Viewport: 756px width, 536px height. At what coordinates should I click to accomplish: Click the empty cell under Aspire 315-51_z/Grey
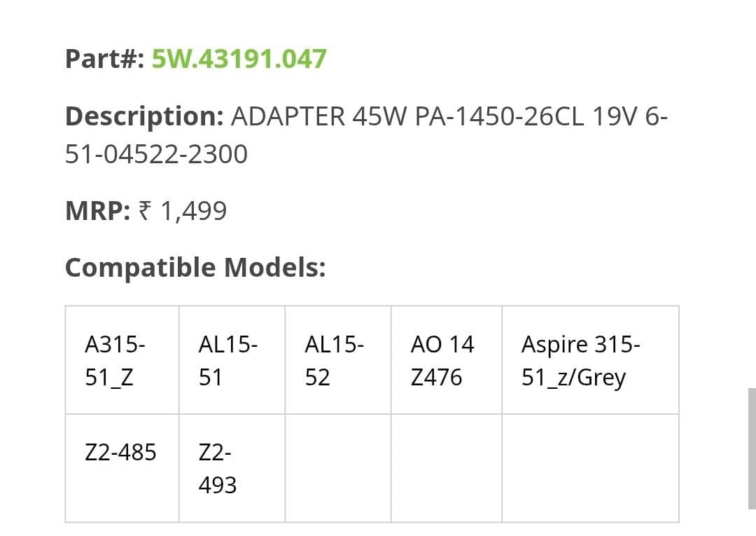[591, 468]
